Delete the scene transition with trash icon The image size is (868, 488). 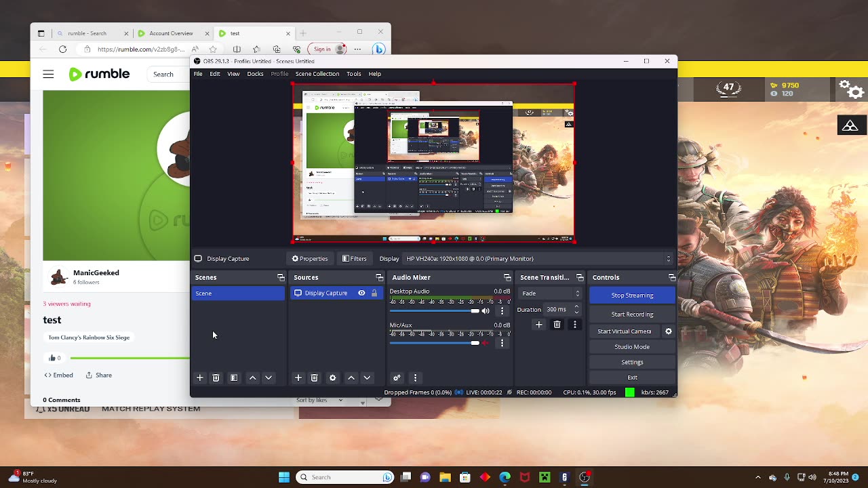(x=557, y=325)
